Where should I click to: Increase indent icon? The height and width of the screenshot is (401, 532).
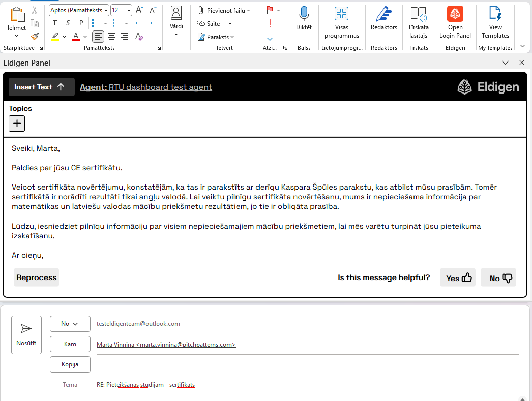coord(153,23)
